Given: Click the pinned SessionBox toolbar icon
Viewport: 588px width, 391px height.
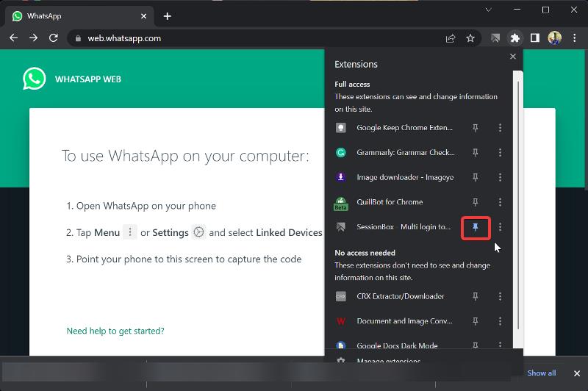Looking at the screenshot, I should pos(495,38).
